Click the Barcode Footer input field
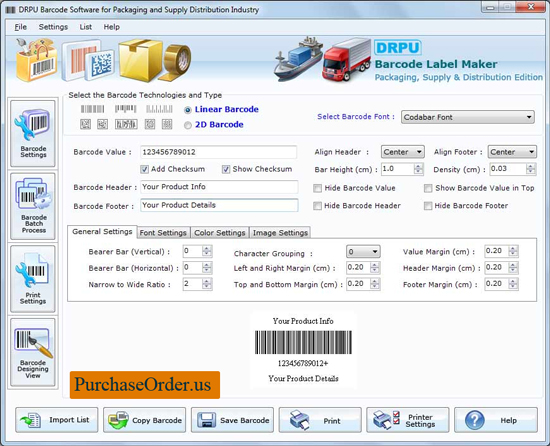The image size is (550, 446). click(219, 205)
